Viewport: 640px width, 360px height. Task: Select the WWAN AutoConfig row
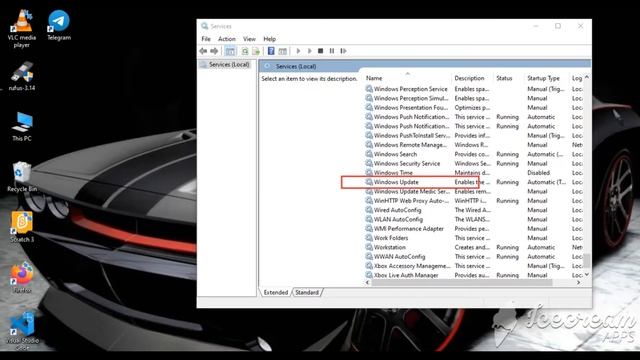tap(473, 256)
